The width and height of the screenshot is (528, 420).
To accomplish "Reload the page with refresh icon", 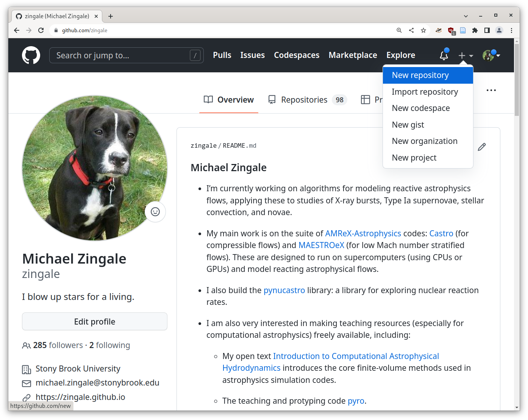I will coord(41,30).
